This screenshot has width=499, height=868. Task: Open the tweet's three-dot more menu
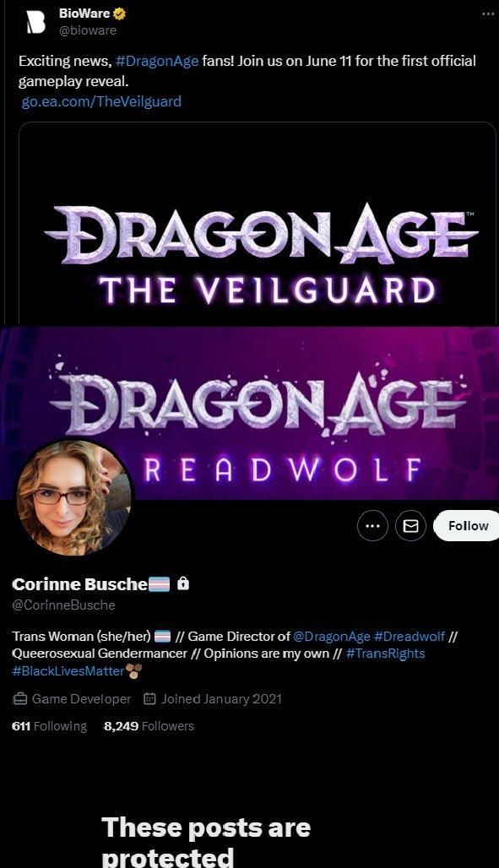tap(487, 14)
